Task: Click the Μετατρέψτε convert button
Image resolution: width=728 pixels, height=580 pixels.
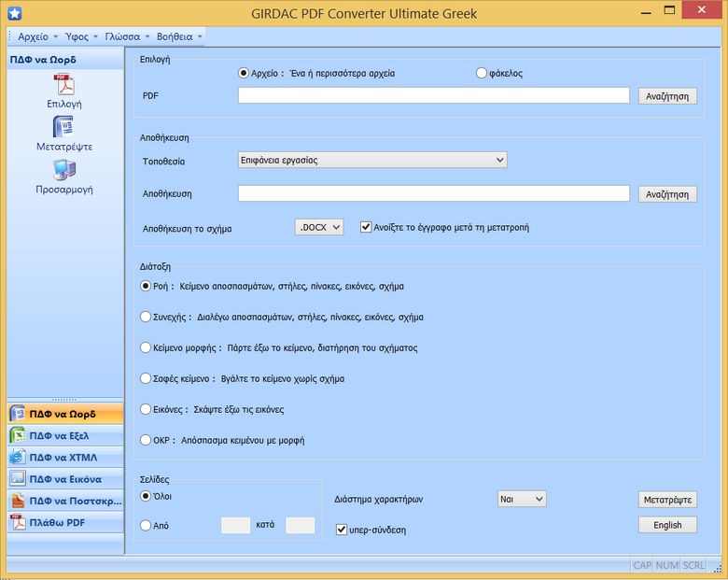Action: pos(667,500)
